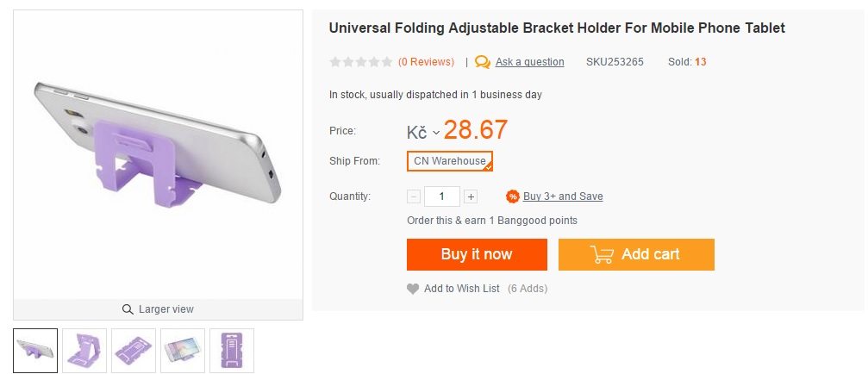
Task: Click the magnifier Larger view icon
Action: 128,309
